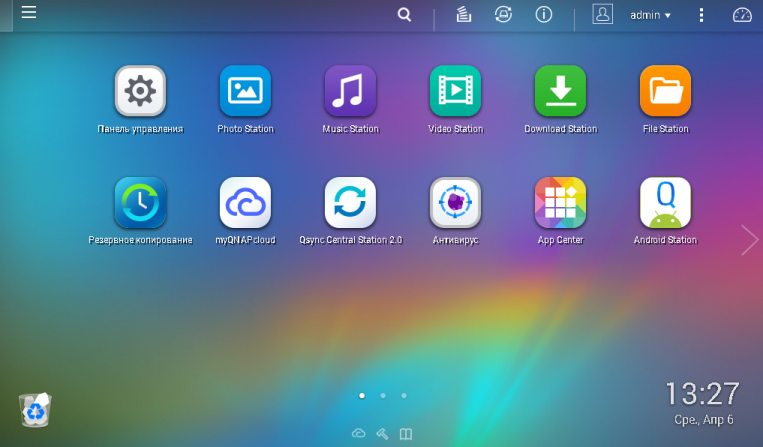Click the 13:27 clock display
The height and width of the screenshot is (447, 763).
[702, 393]
